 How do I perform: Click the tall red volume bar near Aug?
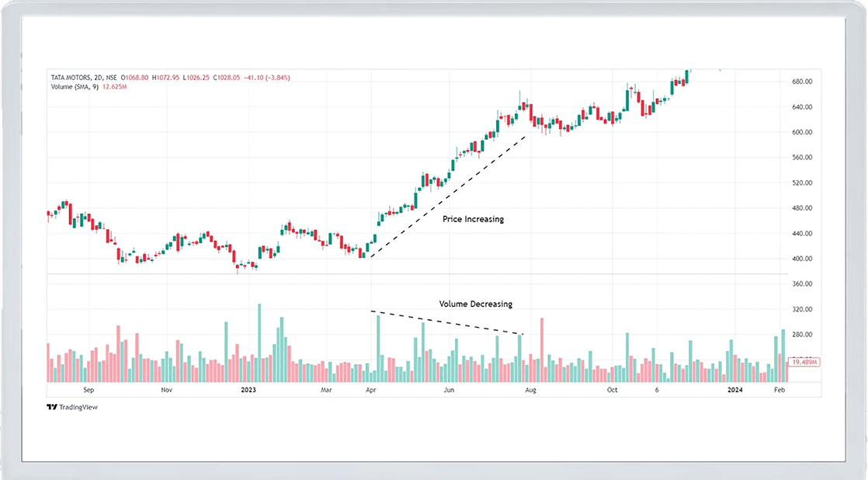tap(542, 350)
